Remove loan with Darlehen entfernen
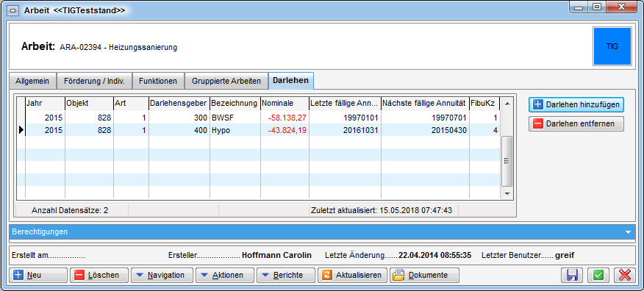Viewport: 644px width, 291px height. tap(576, 123)
